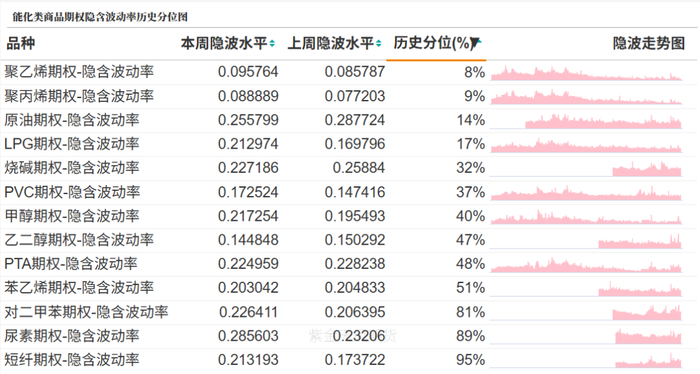Click the value 0.144848
700x374 pixels.
coord(248,240)
